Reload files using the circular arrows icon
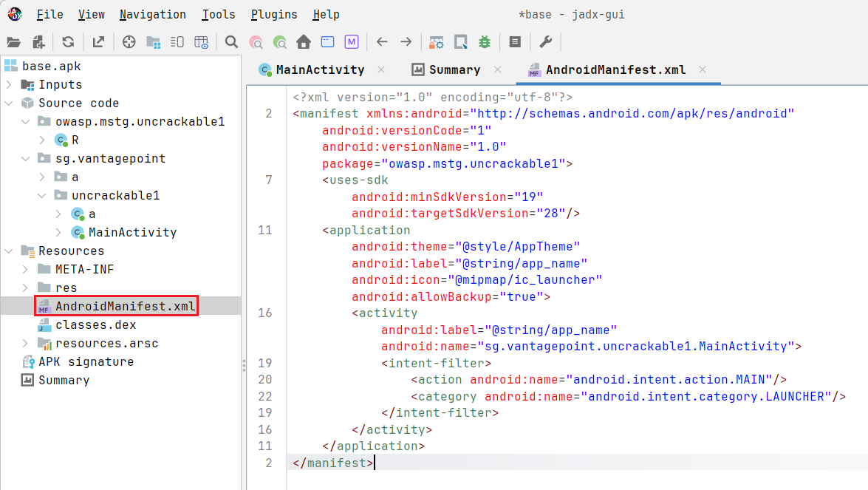 (x=68, y=42)
